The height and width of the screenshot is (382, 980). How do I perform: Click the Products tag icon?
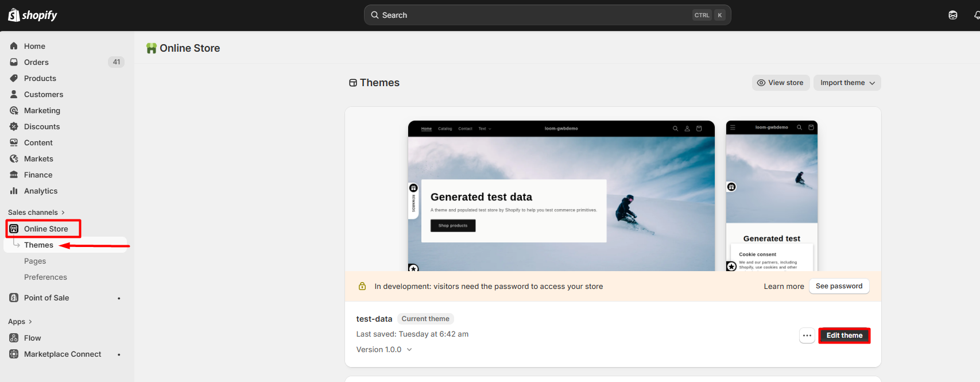point(14,78)
